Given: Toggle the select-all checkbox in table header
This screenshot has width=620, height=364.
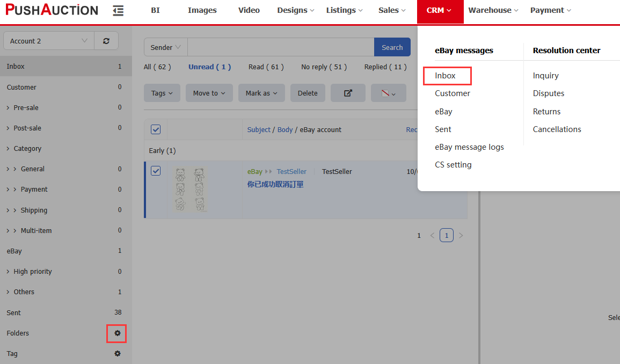Looking at the screenshot, I should tap(156, 129).
